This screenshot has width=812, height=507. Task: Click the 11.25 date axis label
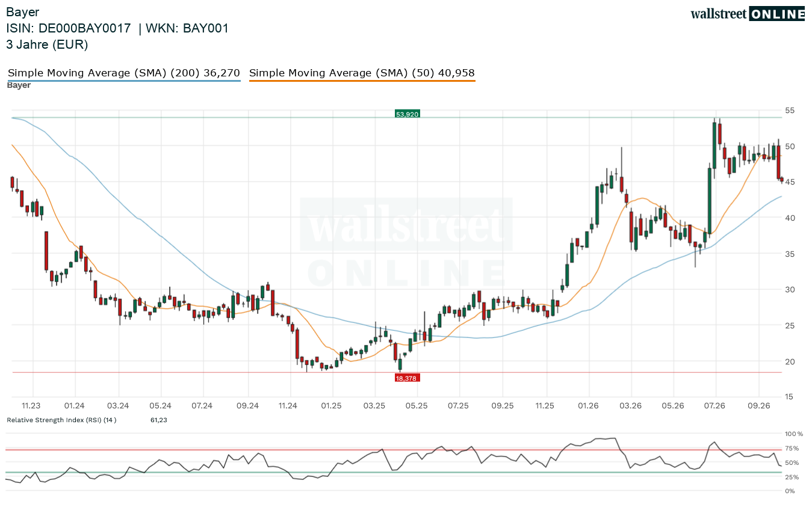545,406
